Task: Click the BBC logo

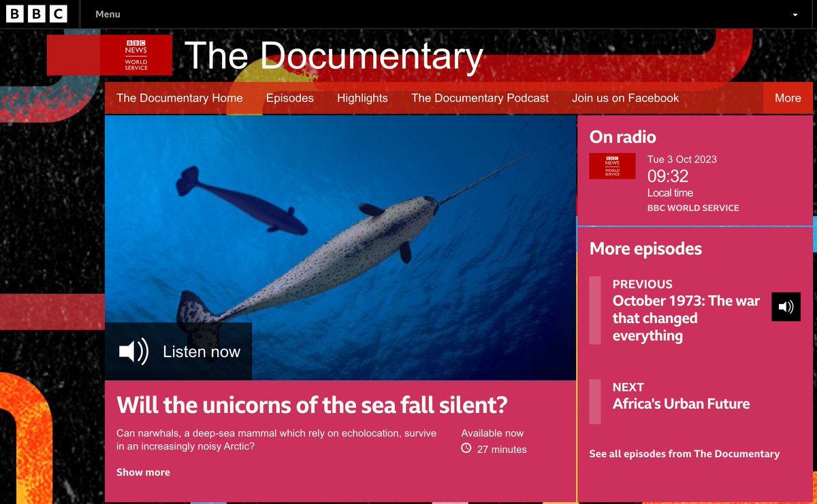Action: click(37, 14)
